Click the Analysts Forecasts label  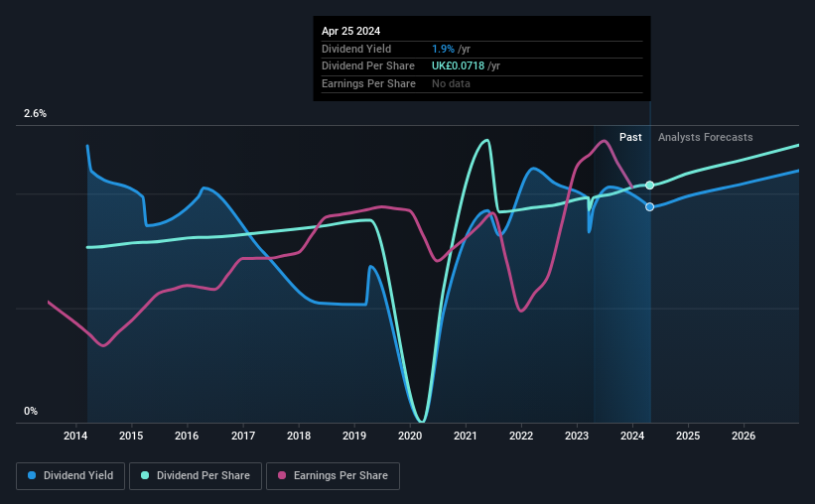pos(706,137)
